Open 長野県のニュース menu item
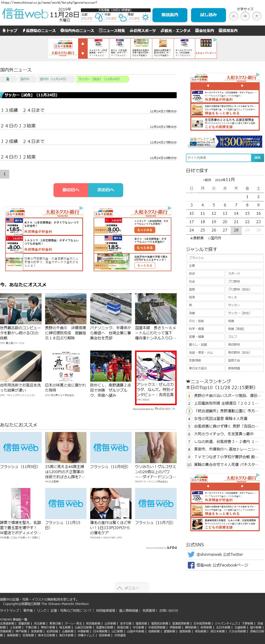The height and width of the screenshot is (644, 265). point(39,30)
